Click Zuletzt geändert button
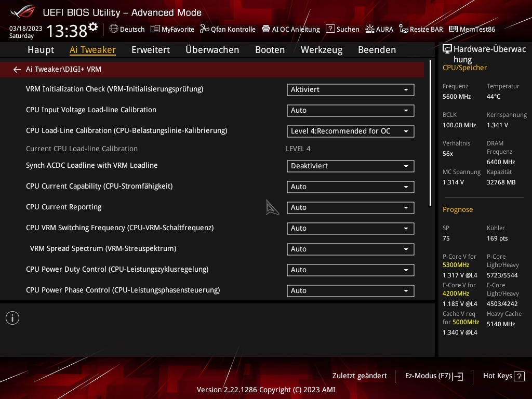This screenshot has height=399, width=532. 360,376
